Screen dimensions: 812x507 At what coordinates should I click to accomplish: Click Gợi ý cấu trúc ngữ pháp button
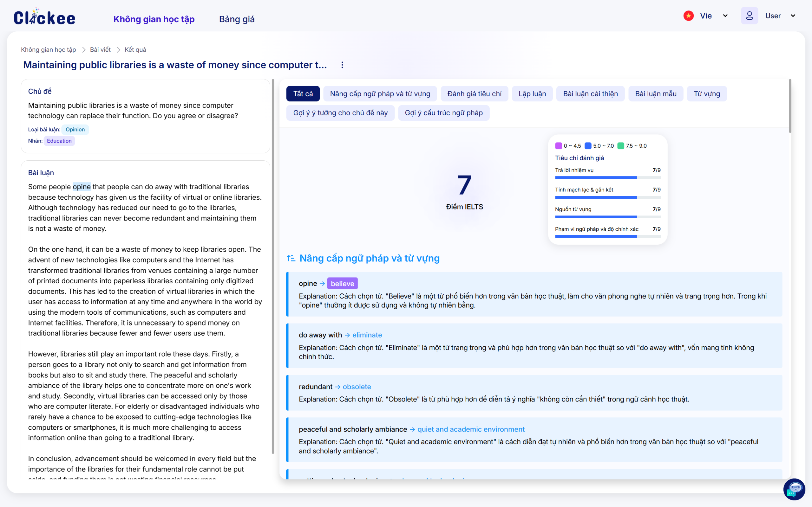pos(443,113)
